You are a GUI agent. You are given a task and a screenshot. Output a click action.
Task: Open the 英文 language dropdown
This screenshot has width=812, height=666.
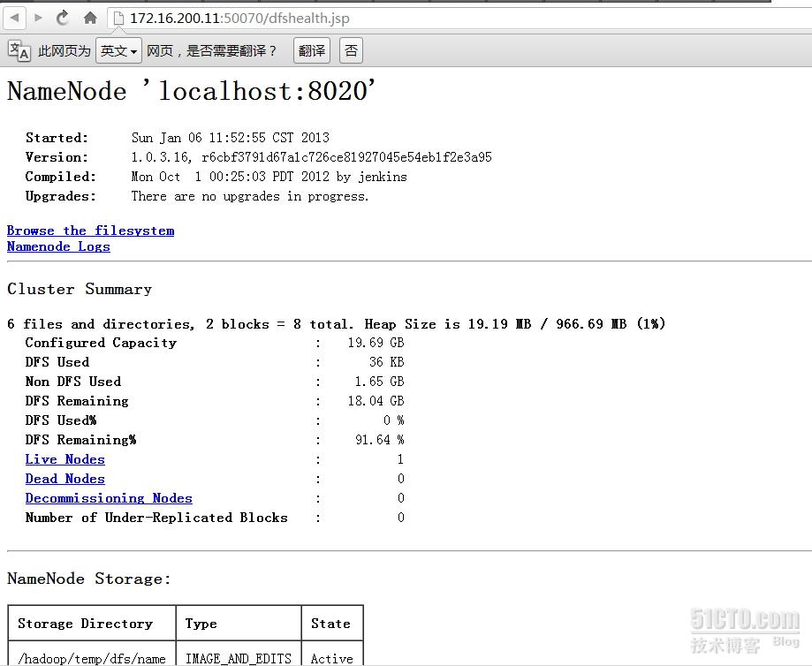[x=118, y=50]
